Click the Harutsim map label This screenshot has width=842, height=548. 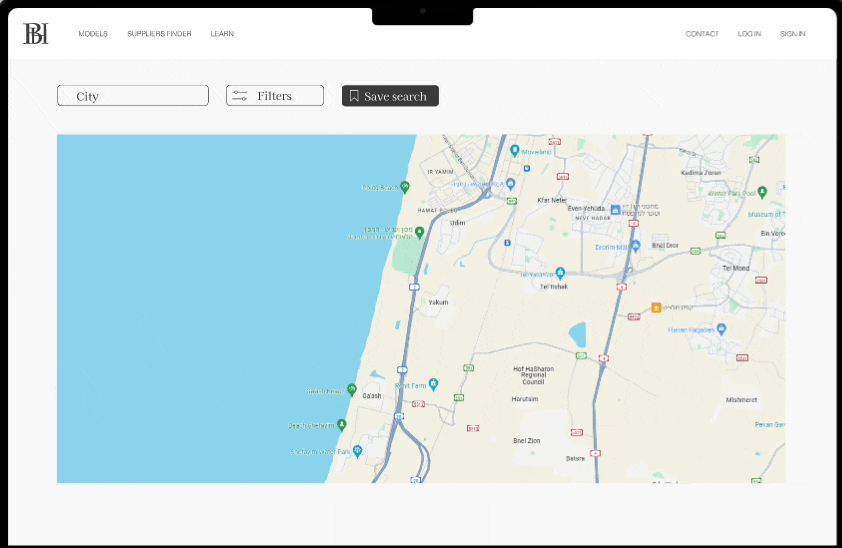point(525,399)
